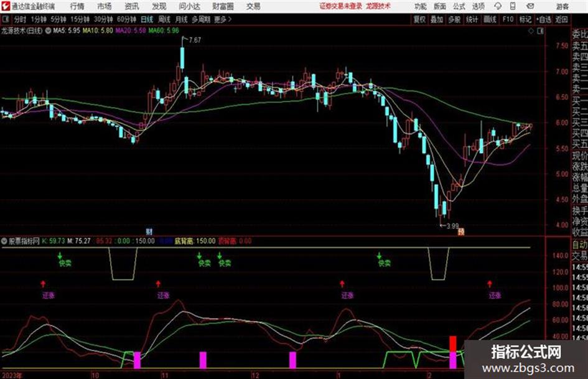Switch to the 60分钟 period tab
The image size is (588, 379).
(126, 19)
